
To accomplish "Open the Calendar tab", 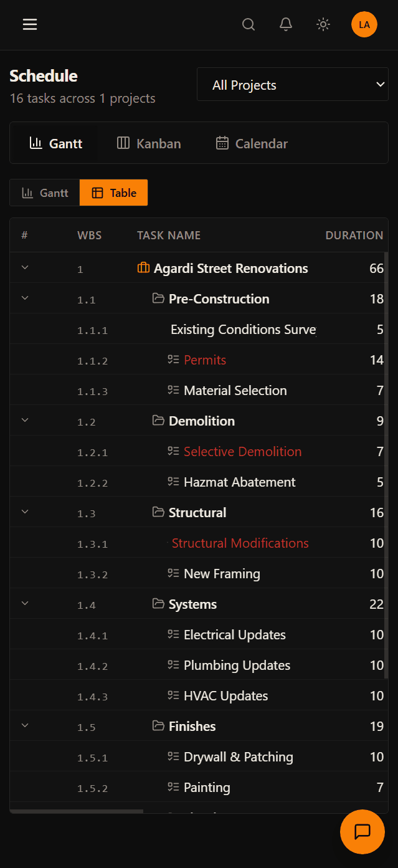I will pyautogui.click(x=251, y=143).
